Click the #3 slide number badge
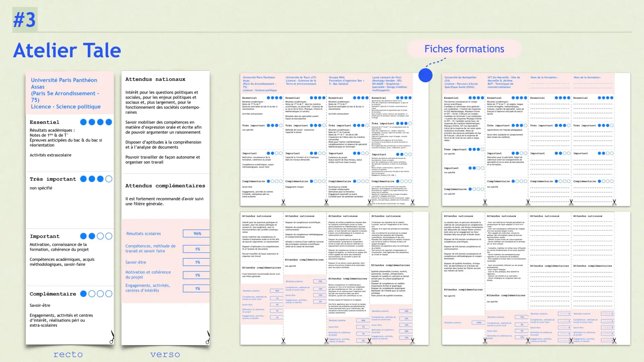 tap(25, 20)
